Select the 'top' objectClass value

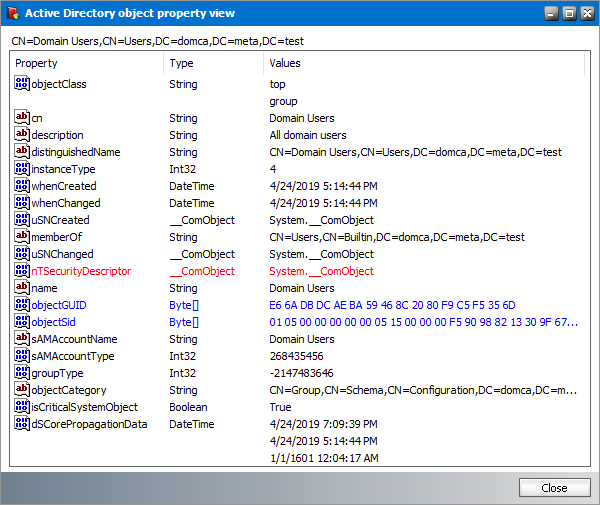277,85
